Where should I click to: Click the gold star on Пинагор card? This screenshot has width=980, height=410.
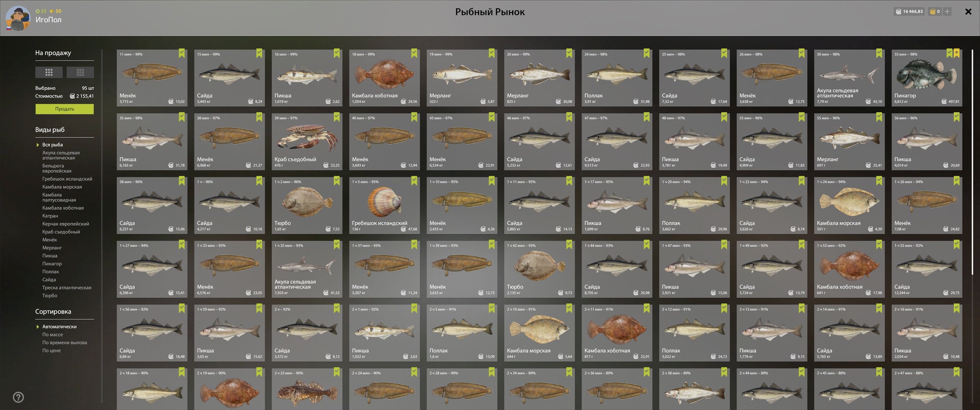pyautogui.click(x=957, y=53)
